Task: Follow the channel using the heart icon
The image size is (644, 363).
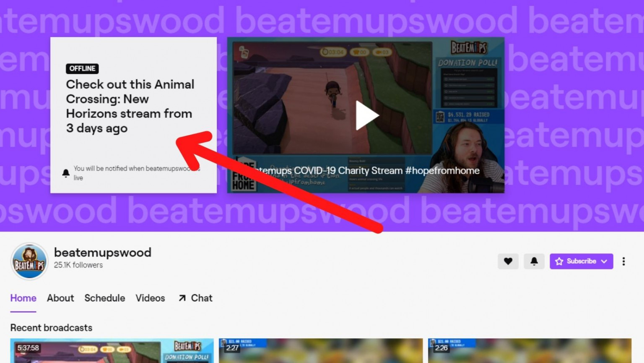Action: tap(508, 261)
